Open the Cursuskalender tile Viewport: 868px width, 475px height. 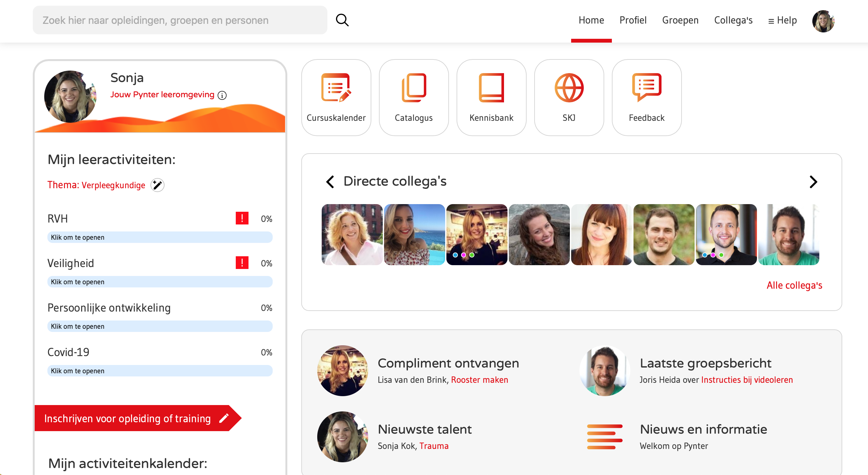[x=336, y=98]
